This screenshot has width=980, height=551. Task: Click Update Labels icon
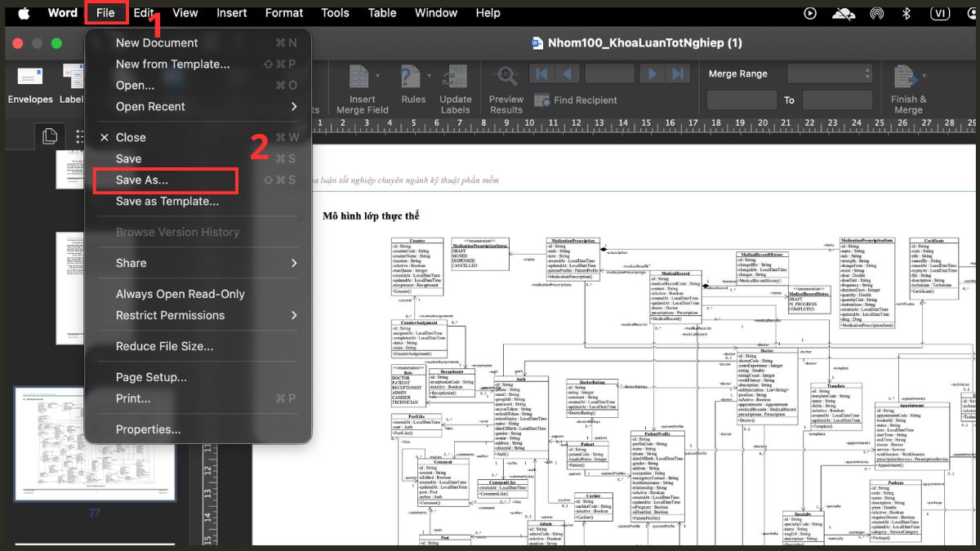455,78
